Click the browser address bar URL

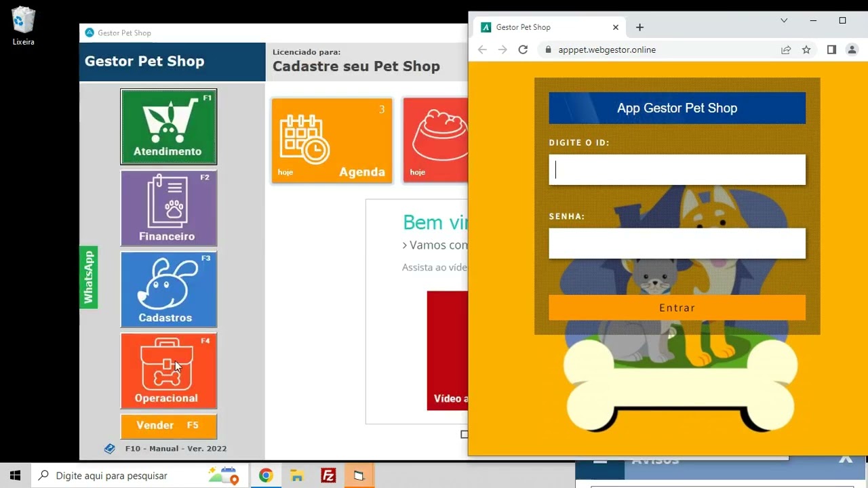pos(607,49)
